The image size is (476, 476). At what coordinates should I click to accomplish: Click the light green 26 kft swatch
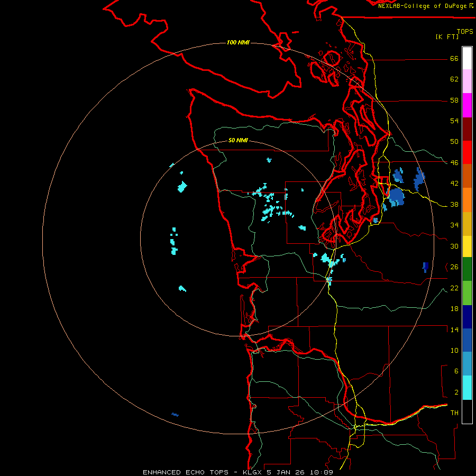click(x=467, y=293)
